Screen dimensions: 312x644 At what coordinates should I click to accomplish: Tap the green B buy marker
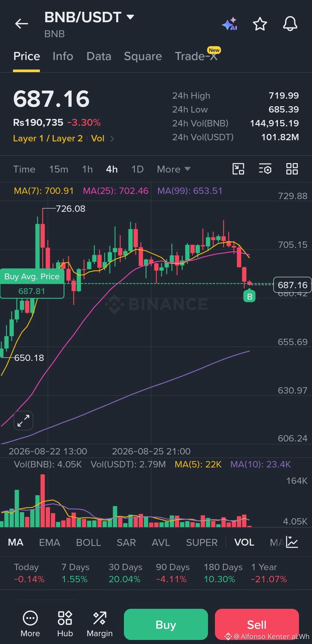tap(250, 296)
